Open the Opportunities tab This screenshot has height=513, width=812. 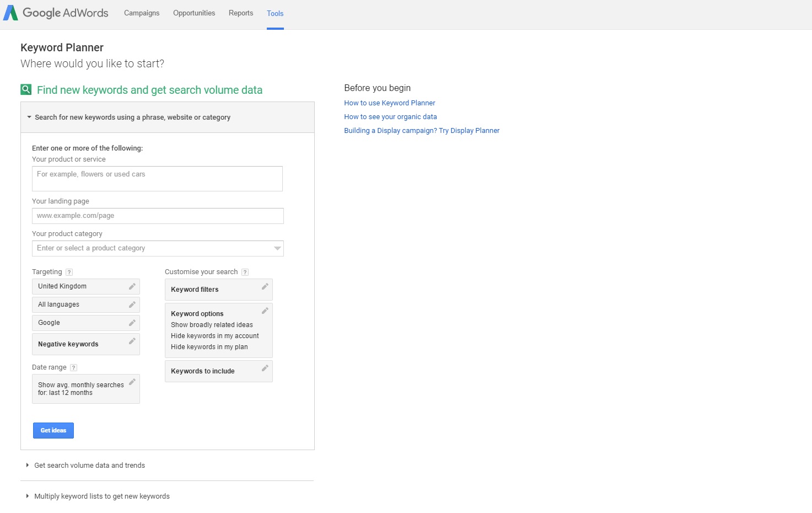(x=194, y=13)
